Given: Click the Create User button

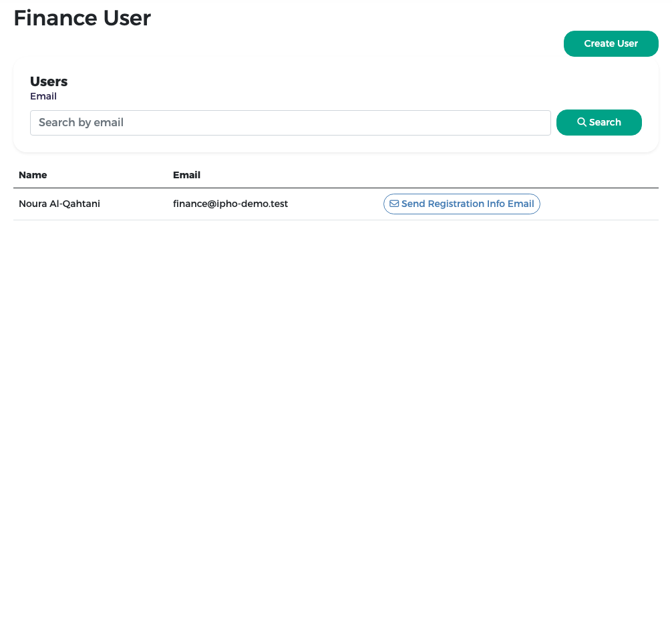Looking at the screenshot, I should click(611, 43).
